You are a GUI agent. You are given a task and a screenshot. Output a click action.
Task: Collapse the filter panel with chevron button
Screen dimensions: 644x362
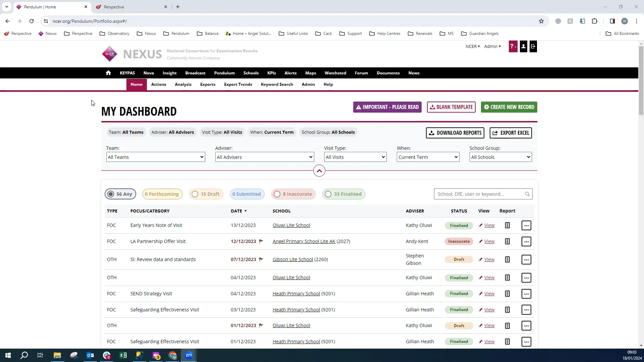point(319,171)
